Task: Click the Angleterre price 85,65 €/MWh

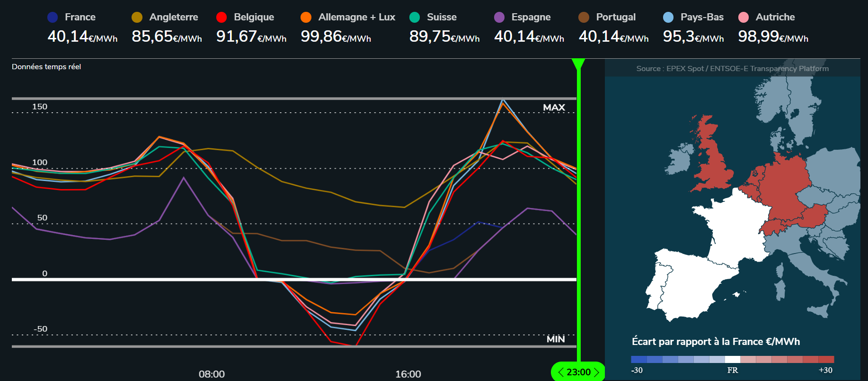Action: [167, 36]
